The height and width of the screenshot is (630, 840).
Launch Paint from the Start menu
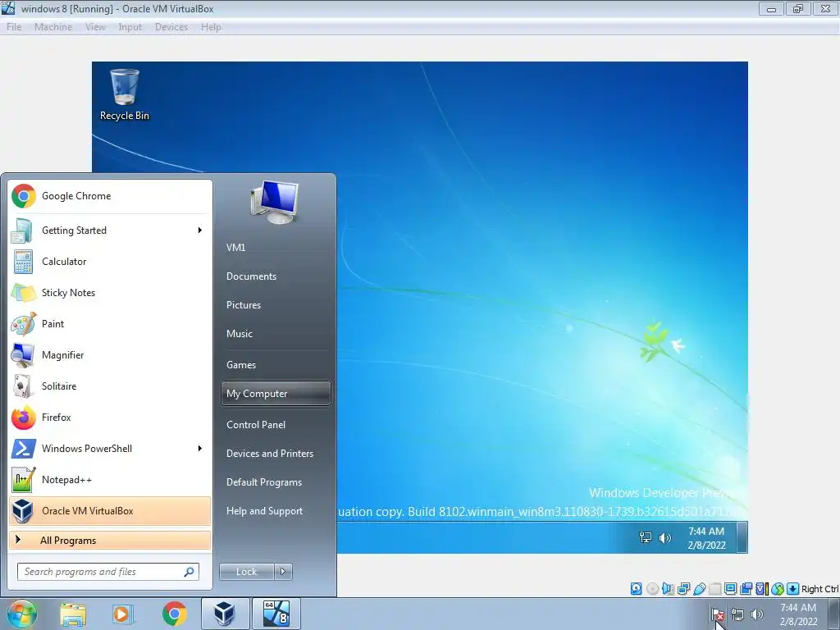pyautogui.click(x=110, y=323)
